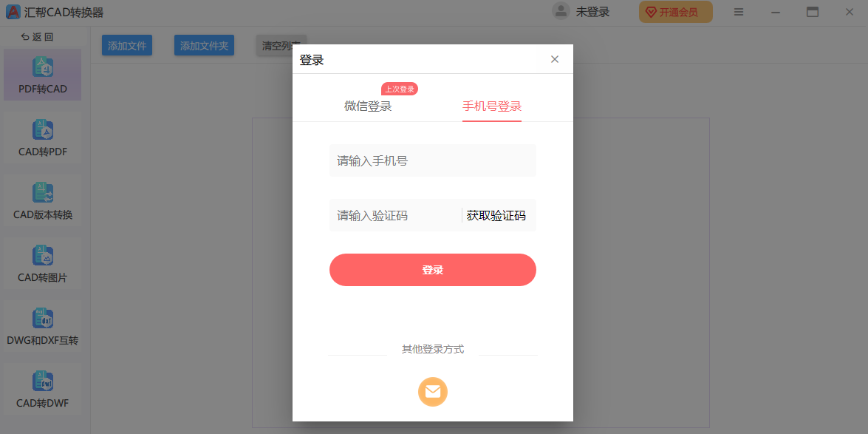
Task: Focus the 请输入手机号 field
Action: (x=433, y=160)
